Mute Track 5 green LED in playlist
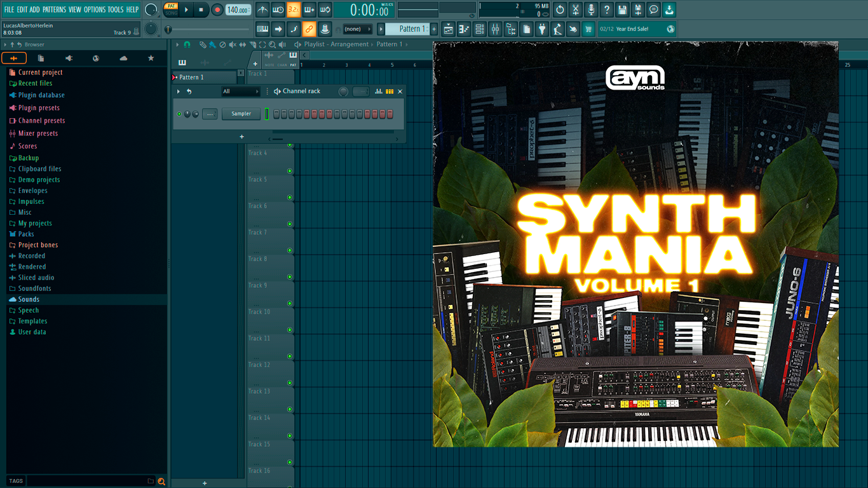Viewport: 868px width, 488px height. coord(290,198)
